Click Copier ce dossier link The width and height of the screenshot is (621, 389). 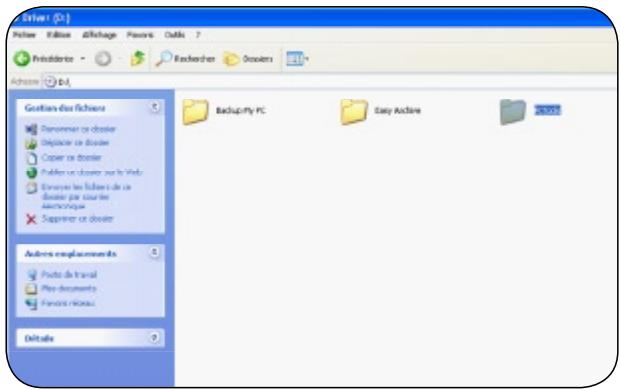71,157
